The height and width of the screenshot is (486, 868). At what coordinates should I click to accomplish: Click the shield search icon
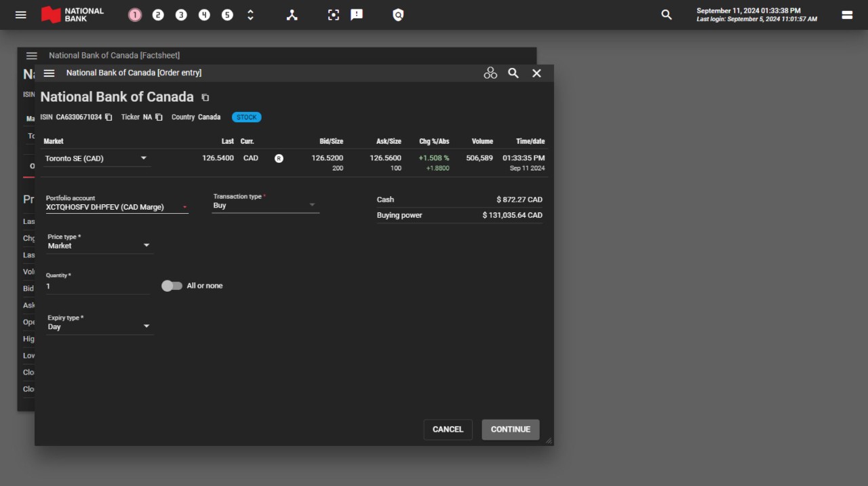pyautogui.click(x=398, y=15)
